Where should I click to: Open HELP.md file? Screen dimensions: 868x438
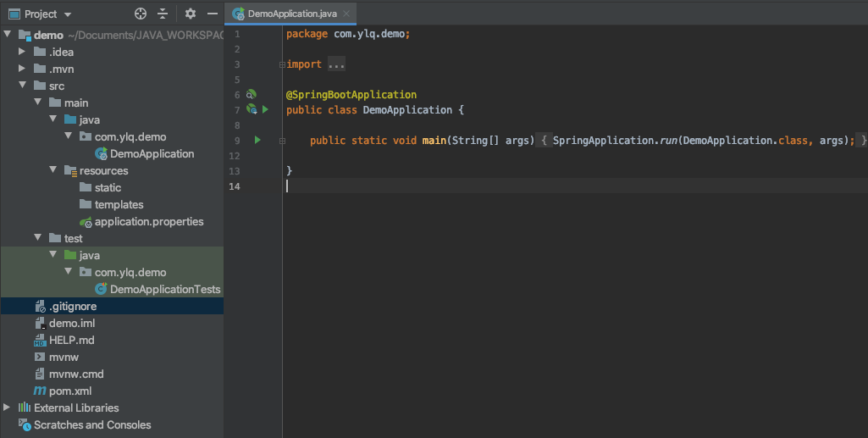coord(71,340)
